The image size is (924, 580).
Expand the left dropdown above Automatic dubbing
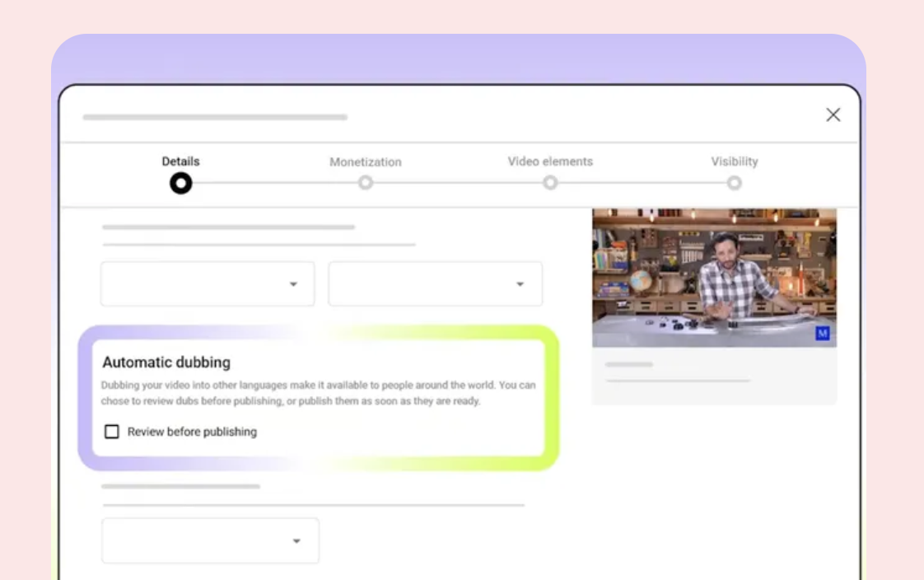(x=208, y=284)
